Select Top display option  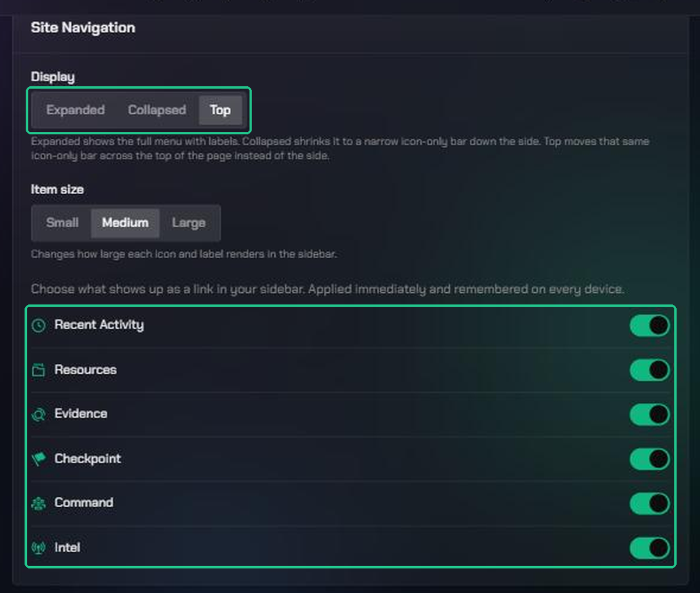(220, 110)
